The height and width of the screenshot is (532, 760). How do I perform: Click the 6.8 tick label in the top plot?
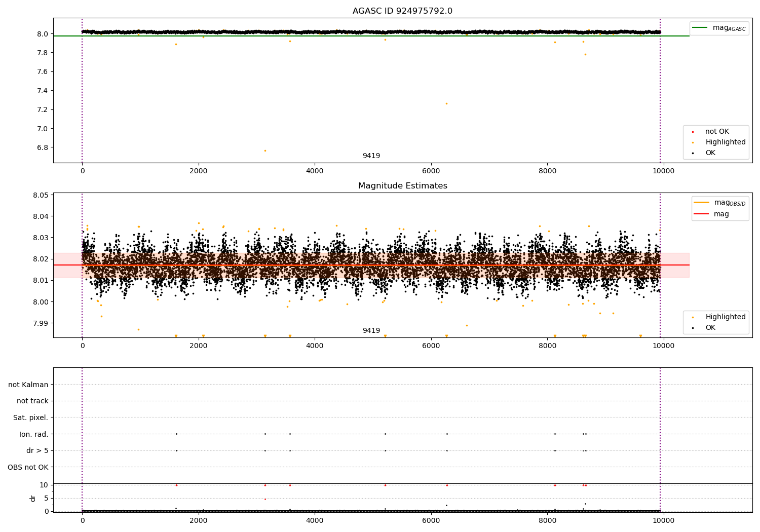pyautogui.click(x=43, y=147)
